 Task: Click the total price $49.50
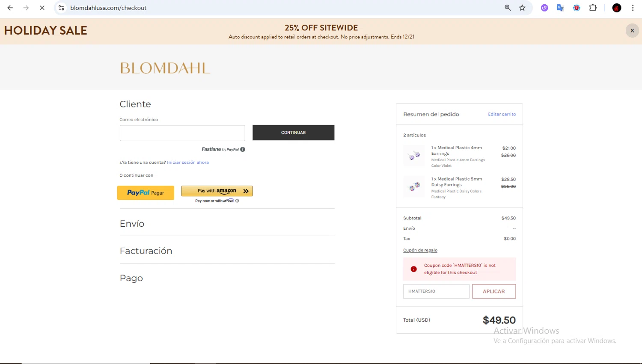coord(499,320)
